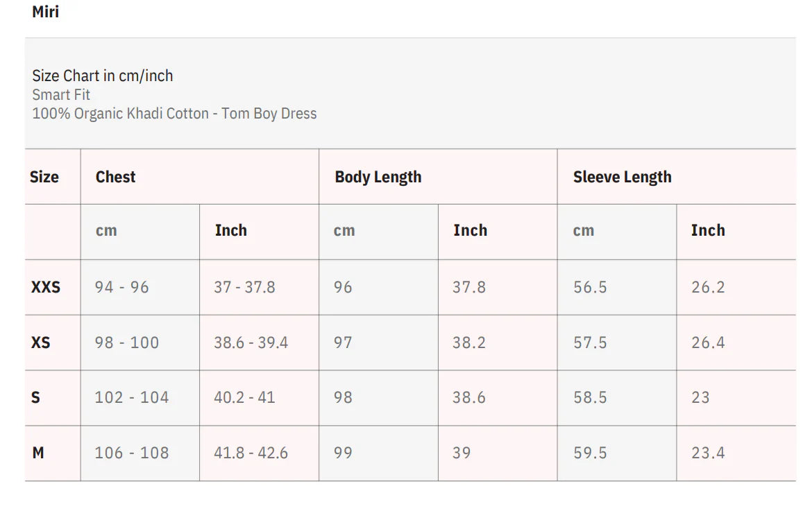
Task: Select the M size row label
Action: tap(38, 453)
